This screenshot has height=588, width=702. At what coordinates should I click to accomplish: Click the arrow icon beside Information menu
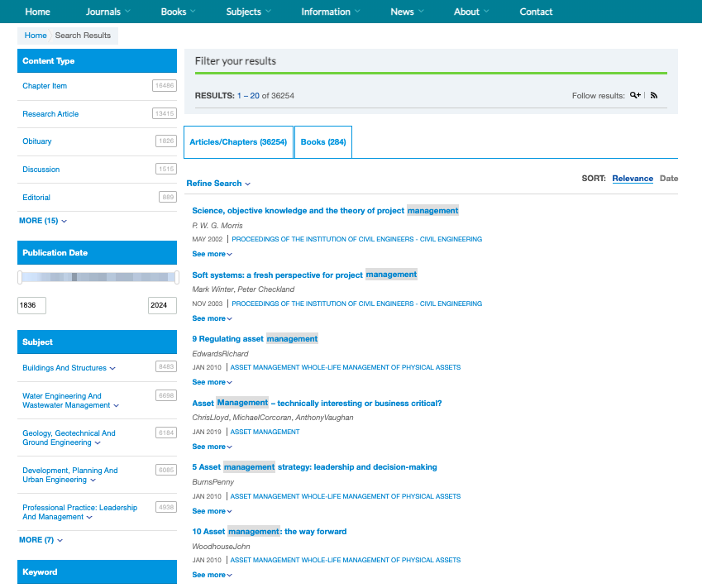pos(357,12)
